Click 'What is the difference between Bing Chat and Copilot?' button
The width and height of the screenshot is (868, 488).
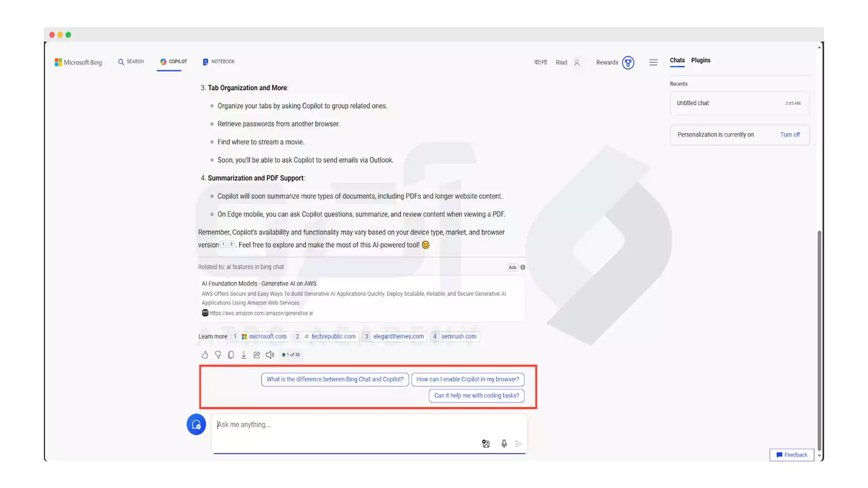(335, 379)
